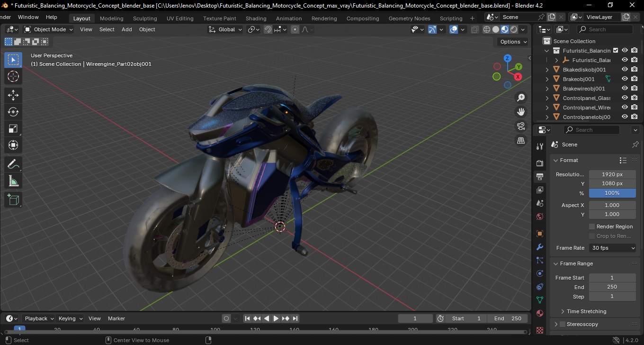
Task: Disable rendering for Brakewireobj001 camera icon
Action: (635, 89)
